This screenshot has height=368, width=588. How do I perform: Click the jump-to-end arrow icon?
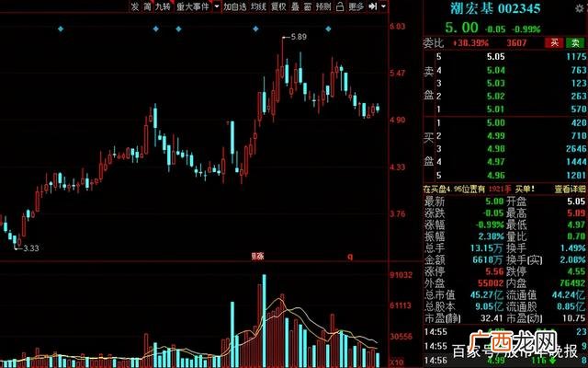373,6
